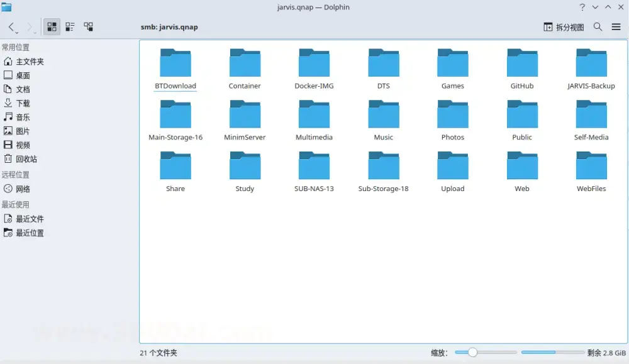Switch to details tree view mode

pos(89,27)
